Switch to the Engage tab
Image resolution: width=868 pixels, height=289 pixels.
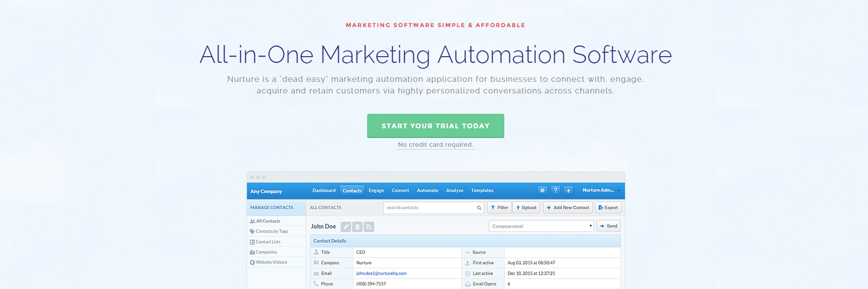point(376,190)
